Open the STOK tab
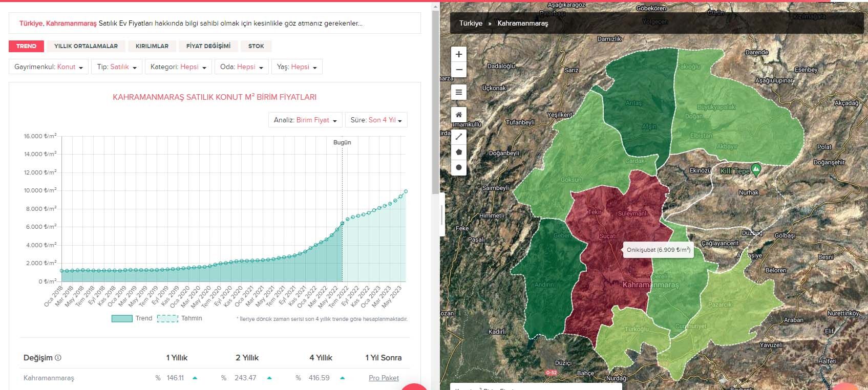Screen dimensions: 868x390 (256, 46)
